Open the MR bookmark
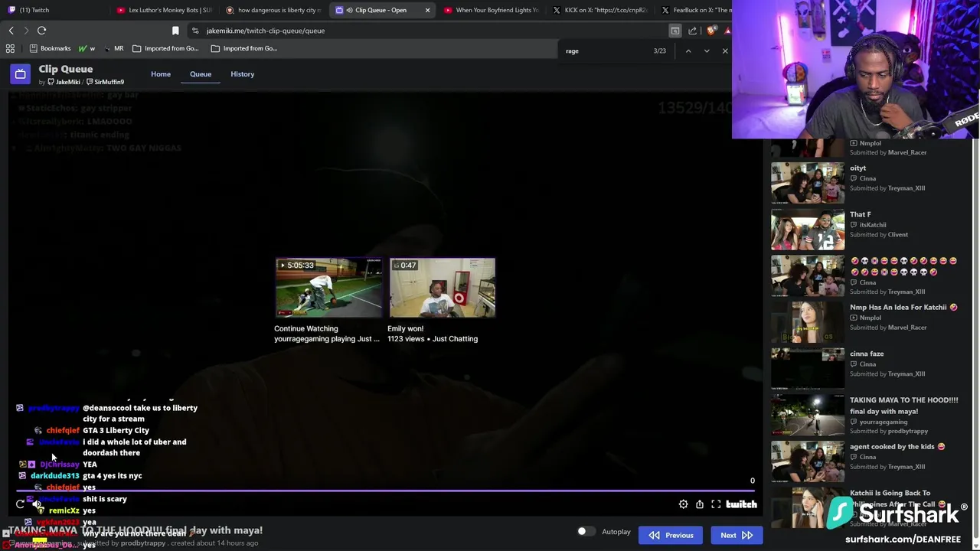This screenshot has width=980, height=551. 113,48
